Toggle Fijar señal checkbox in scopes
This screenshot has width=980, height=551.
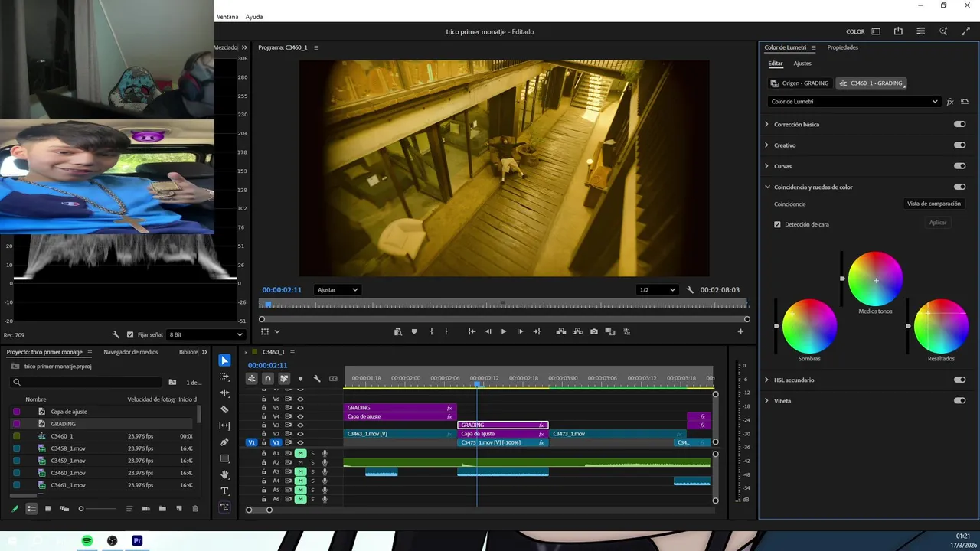point(130,334)
